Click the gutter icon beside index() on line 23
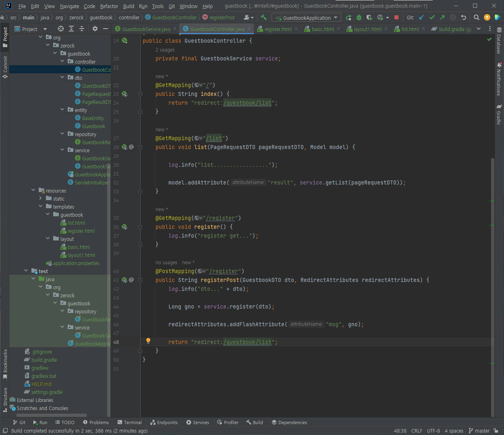Viewport: 504px width, 435px height. [x=124, y=94]
